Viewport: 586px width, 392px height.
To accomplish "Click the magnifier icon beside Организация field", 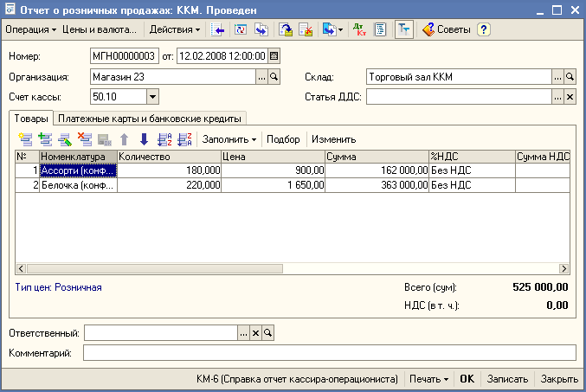I will pos(274,77).
